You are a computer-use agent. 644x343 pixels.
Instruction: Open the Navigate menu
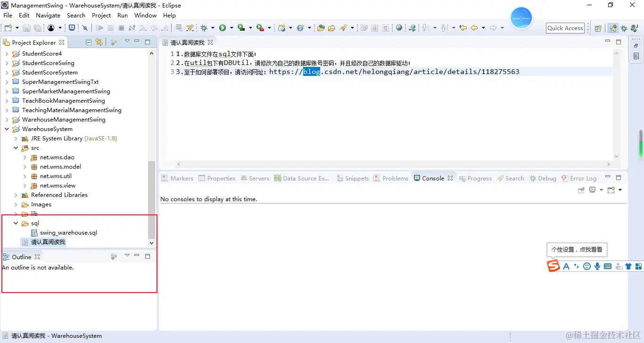(x=48, y=15)
